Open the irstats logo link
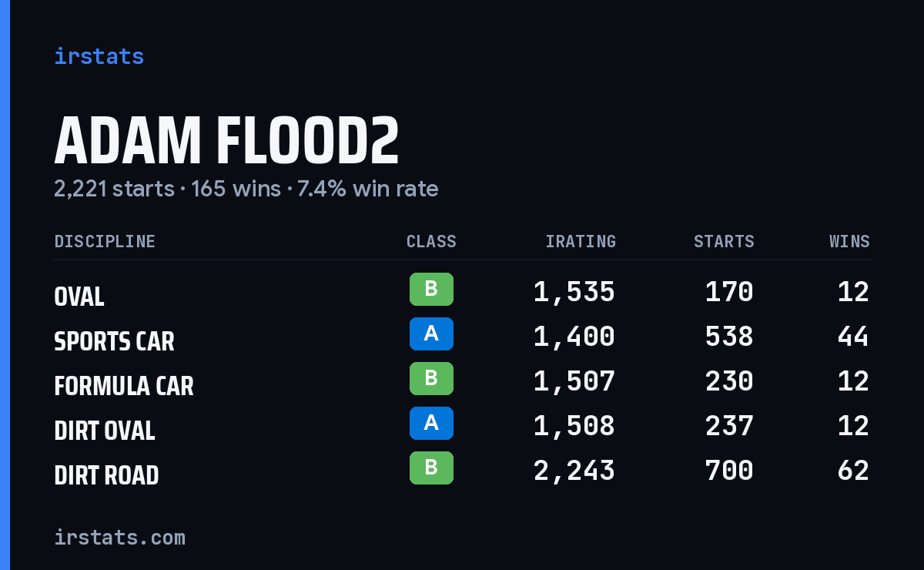 tap(99, 56)
